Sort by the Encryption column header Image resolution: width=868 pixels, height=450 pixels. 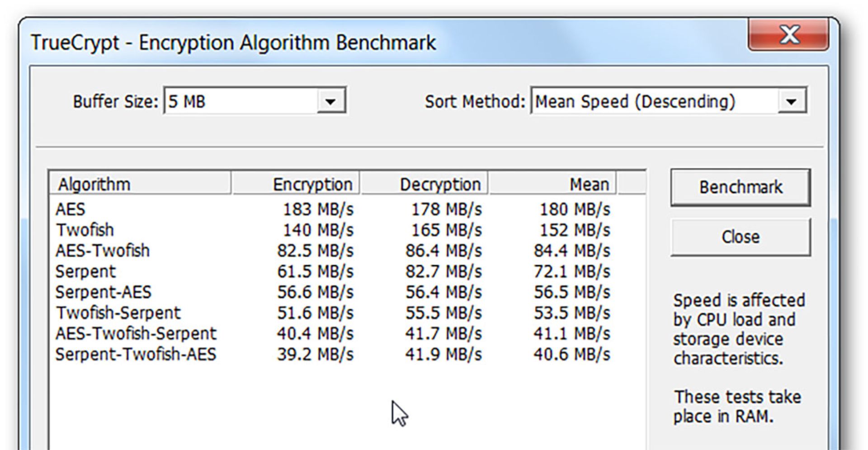click(296, 184)
